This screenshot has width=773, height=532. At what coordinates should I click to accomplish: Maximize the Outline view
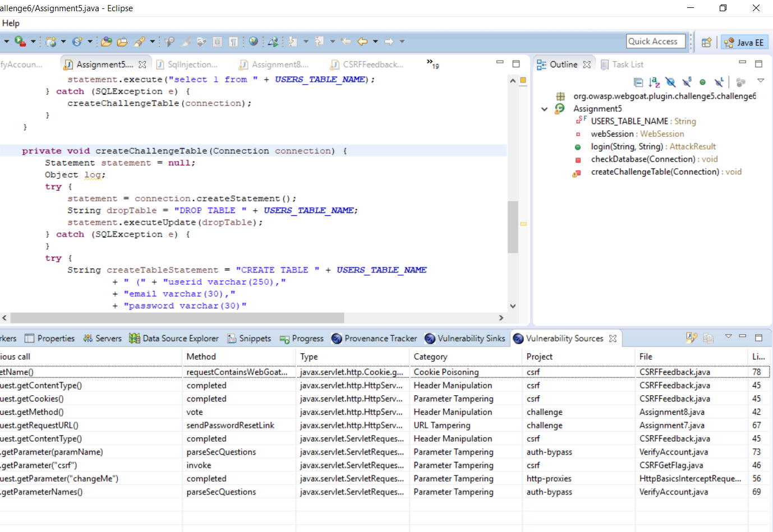759,64
